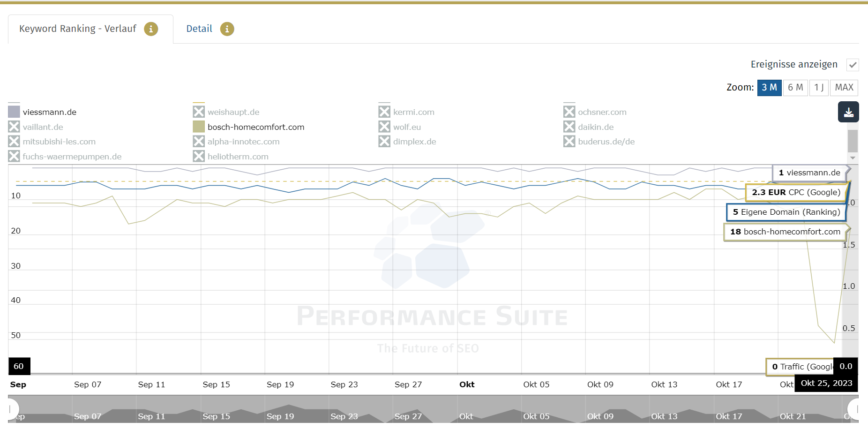The width and height of the screenshot is (868, 429).
Task: Enable dimplex.de series in legend
Action: pyautogui.click(x=384, y=141)
